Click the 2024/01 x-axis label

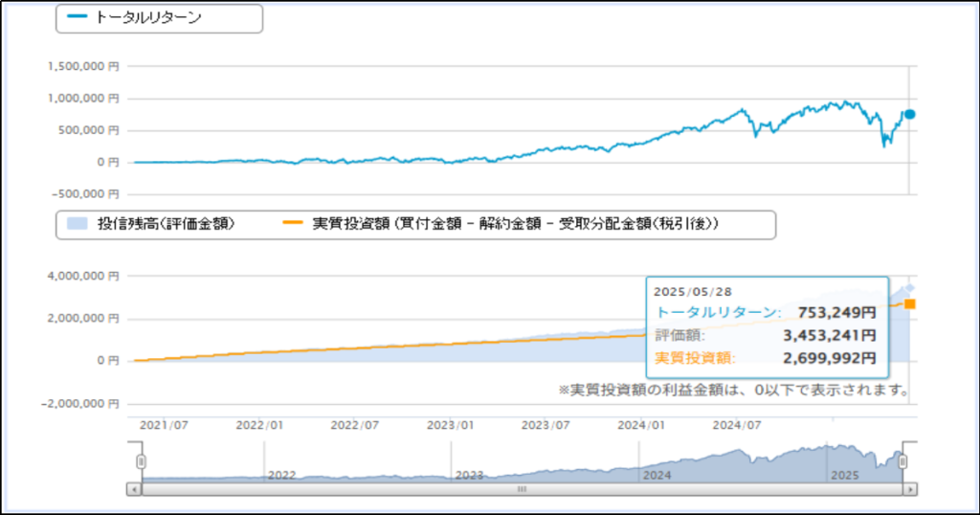coord(641,425)
